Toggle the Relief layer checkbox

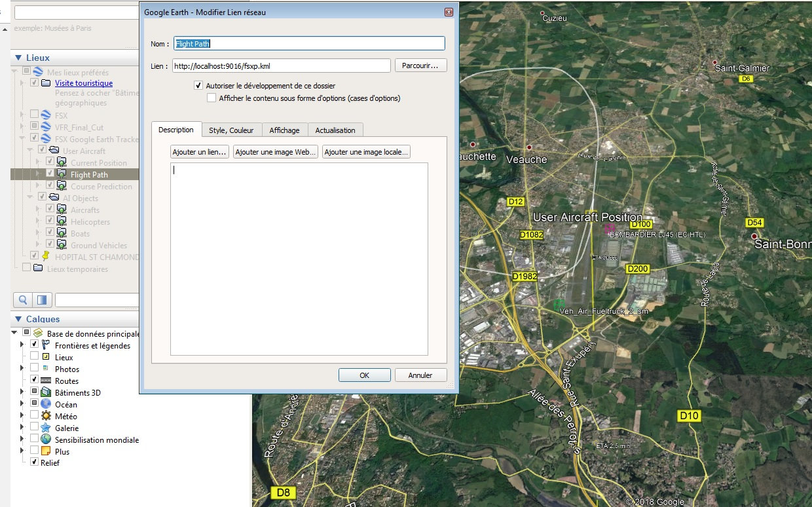[x=35, y=462]
